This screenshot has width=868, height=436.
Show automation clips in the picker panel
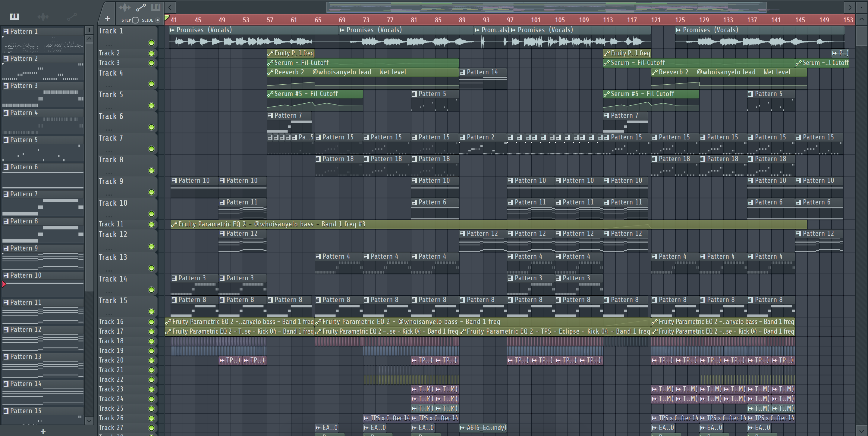point(72,17)
